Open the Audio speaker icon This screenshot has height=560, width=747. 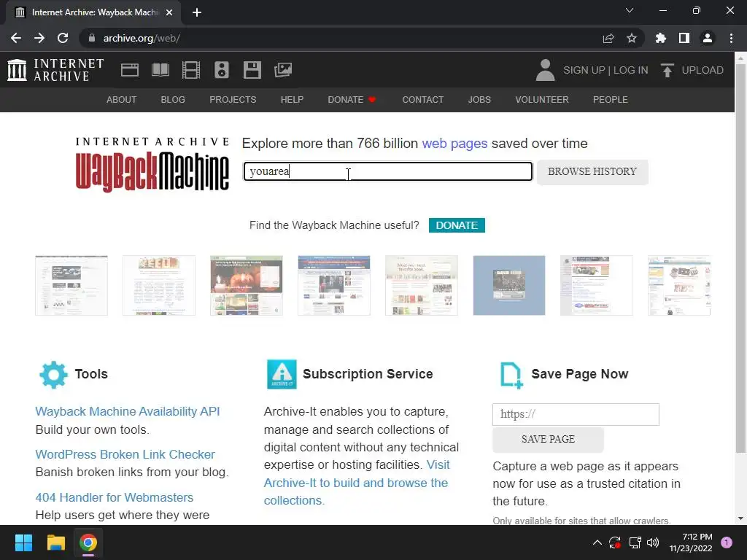[x=222, y=70]
